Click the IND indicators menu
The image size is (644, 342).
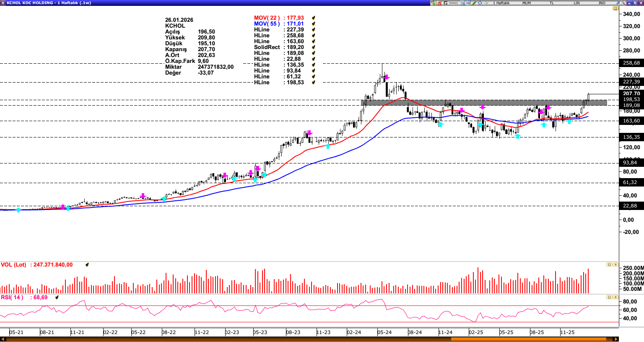602,3
